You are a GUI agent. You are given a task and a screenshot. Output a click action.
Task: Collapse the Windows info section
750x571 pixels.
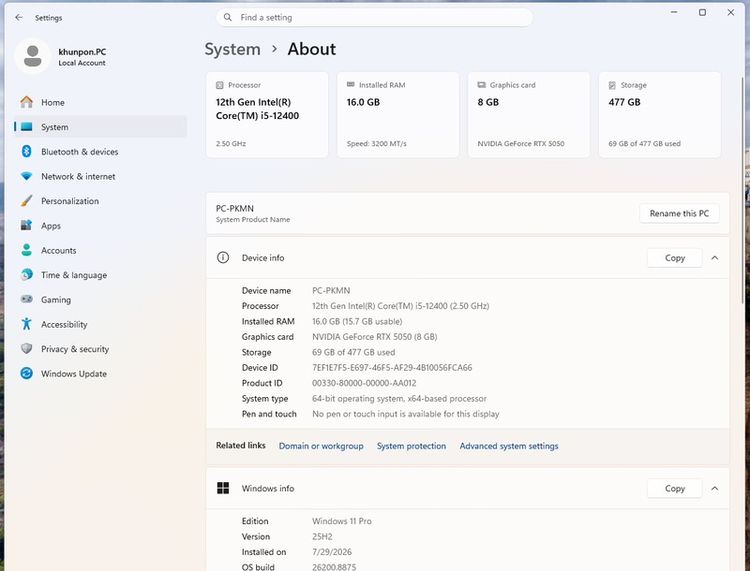coord(715,488)
